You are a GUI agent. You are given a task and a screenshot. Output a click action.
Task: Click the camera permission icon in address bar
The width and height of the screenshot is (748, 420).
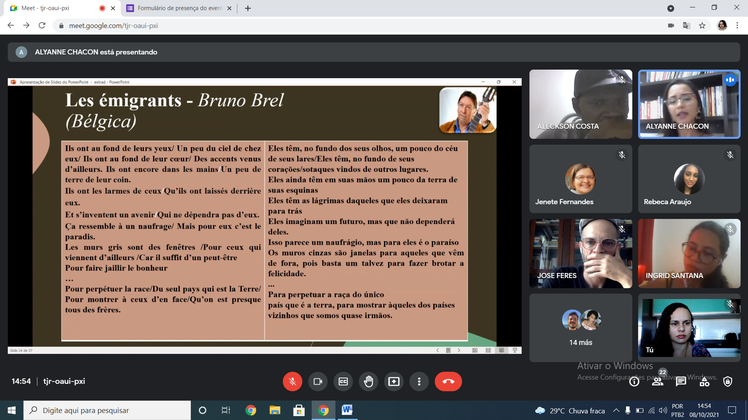click(x=671, y=25)
